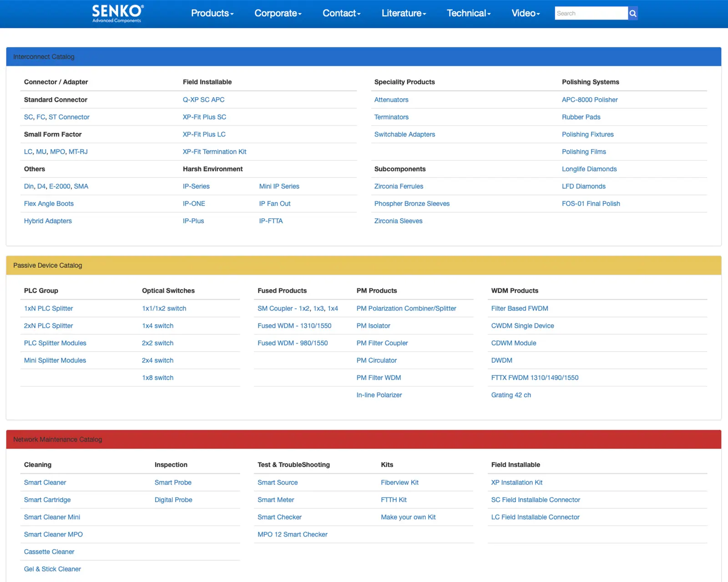Open the Technical dropdown menu
The width and height of the screenshot is (728, 582).
coord(469,13)
